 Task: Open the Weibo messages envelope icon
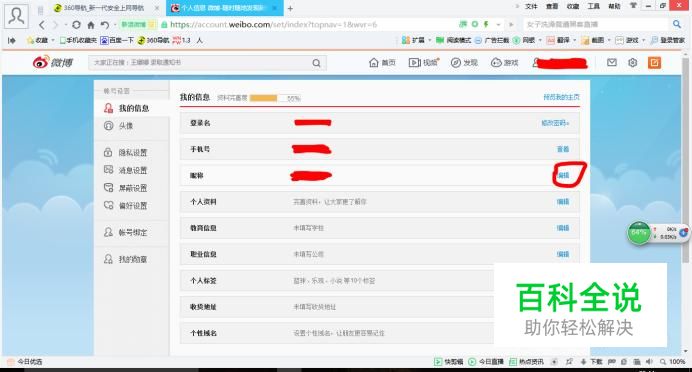[612, 63]
